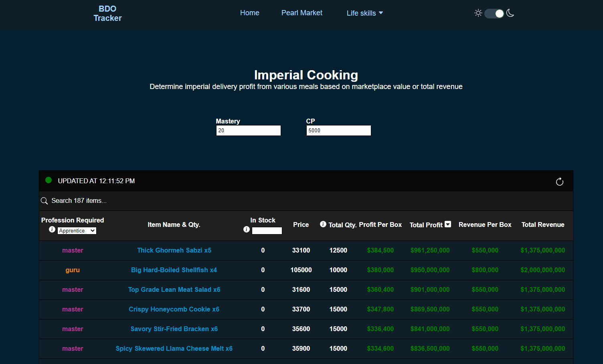
Task: Open the Life skills dropdown menu
Action: pos(365,13)
